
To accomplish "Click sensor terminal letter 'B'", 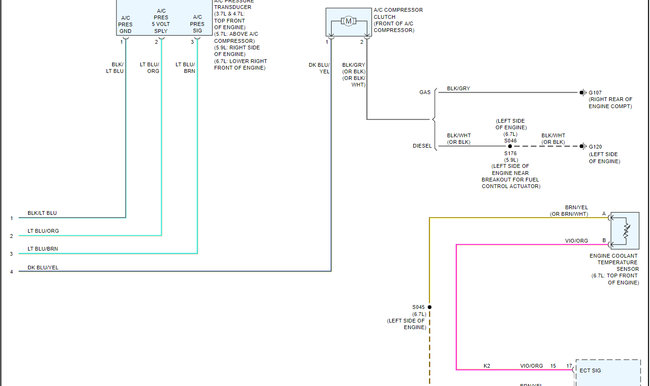I will pos(604,240).
